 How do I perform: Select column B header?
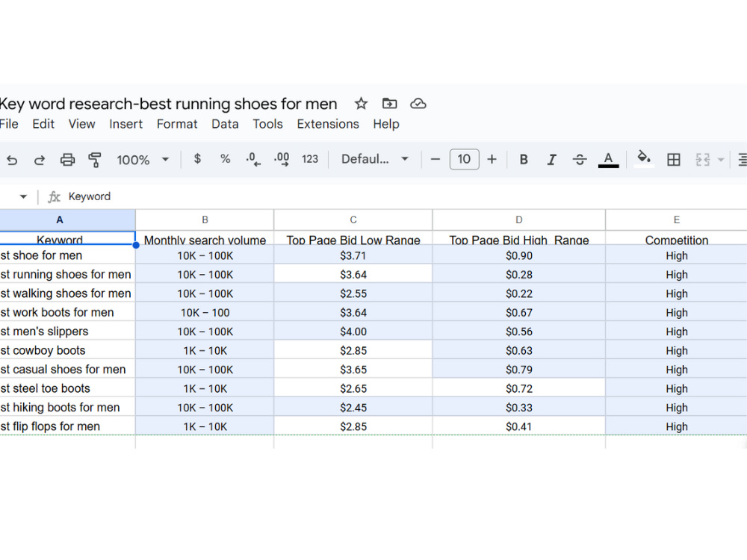point(205,220)
